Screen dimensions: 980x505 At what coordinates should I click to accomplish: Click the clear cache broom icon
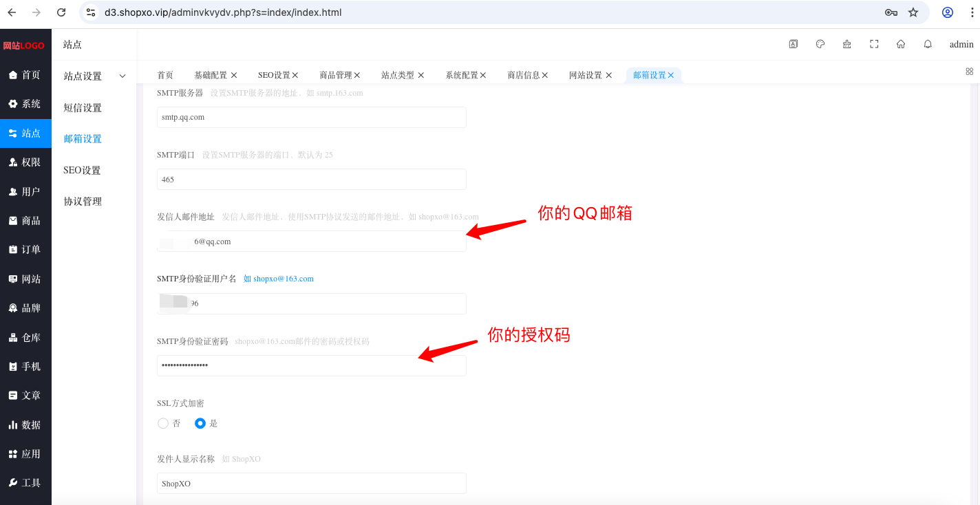pyautogui.click(x=847, y=44)
